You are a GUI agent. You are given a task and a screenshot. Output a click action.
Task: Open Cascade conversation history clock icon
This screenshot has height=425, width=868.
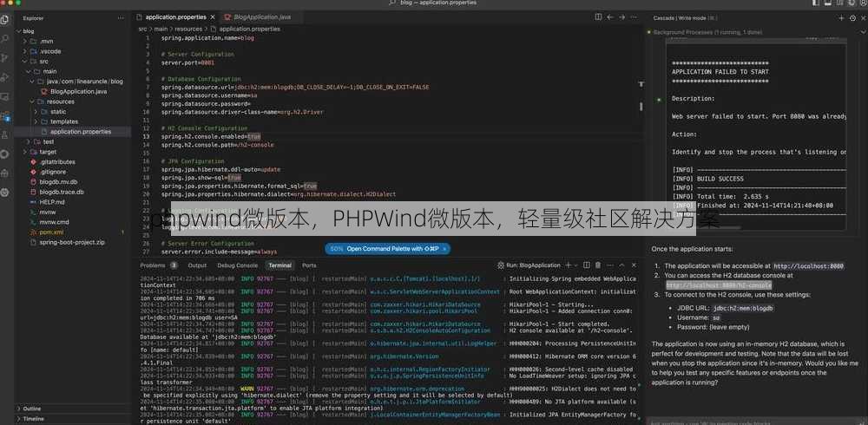click(x=852, y=17)
